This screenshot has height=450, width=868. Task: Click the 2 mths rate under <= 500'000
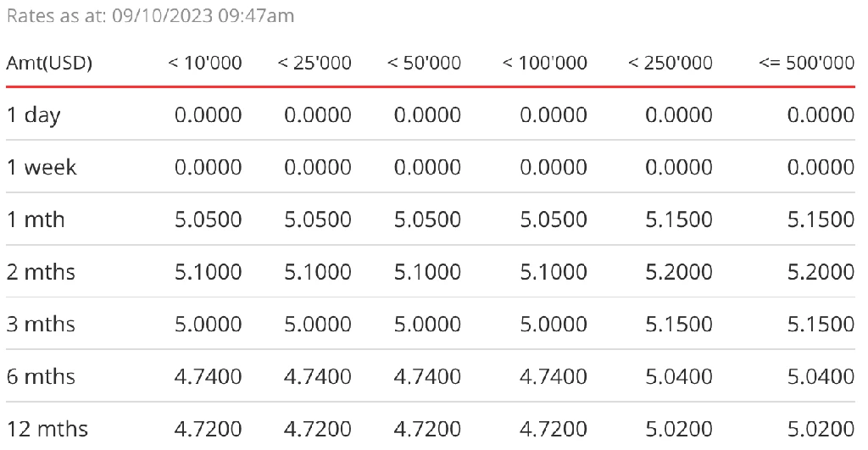(821, 272)
